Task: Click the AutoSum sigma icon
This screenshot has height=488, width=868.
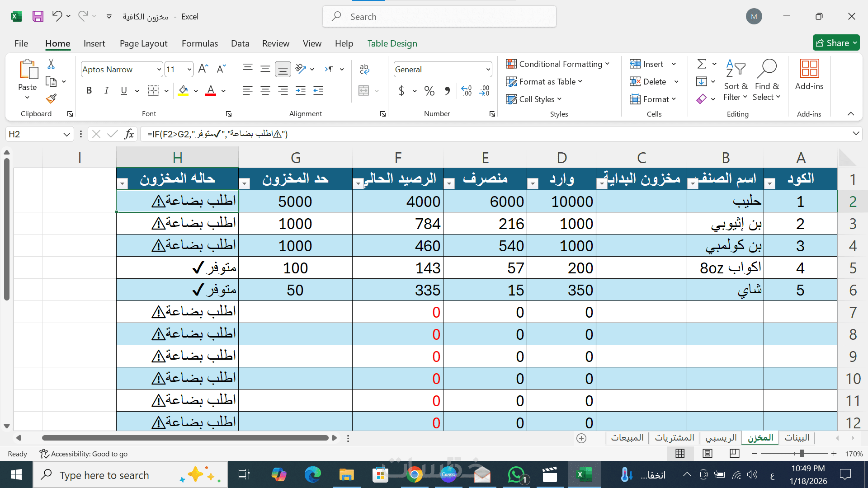Action: pos(701,64)
